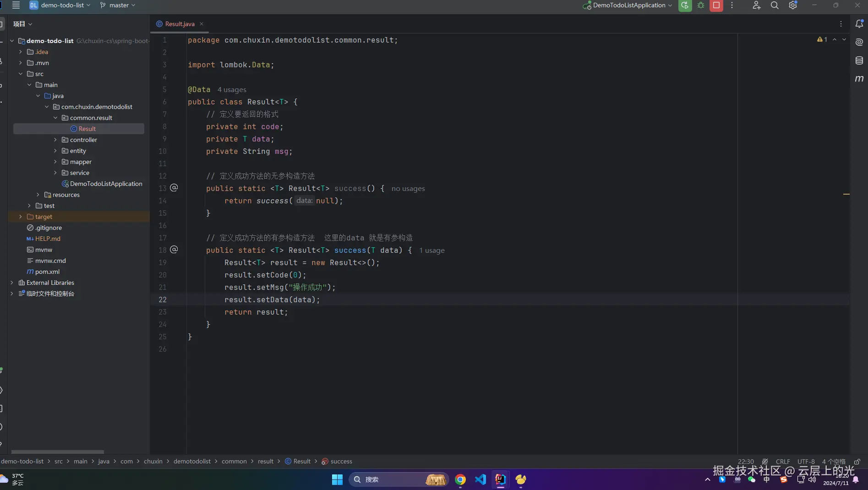The width and height of the screenshot is (868, 490).
Task: Open the Database tool window
Action: (859, 60)
